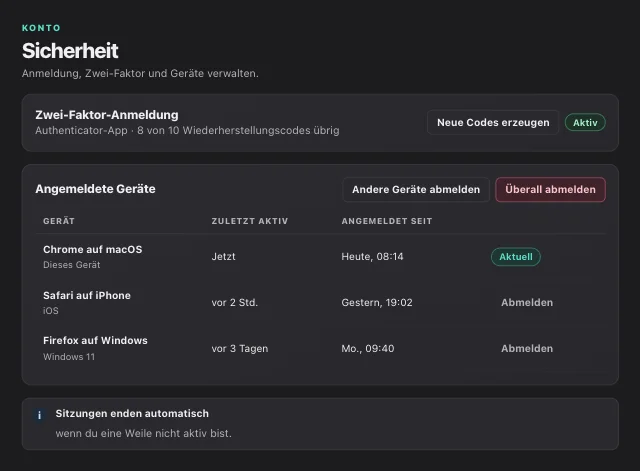Sign out other devices via Andere Geräte abmelden
The height and width of the screenshot is (471, 640).
(x=416, y=189)
